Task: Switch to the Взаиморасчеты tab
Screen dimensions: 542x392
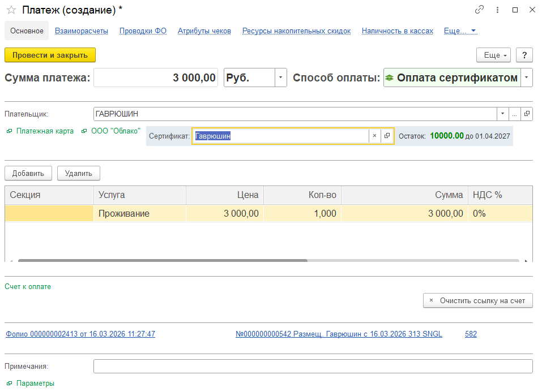Action: [x=81, y=31]
